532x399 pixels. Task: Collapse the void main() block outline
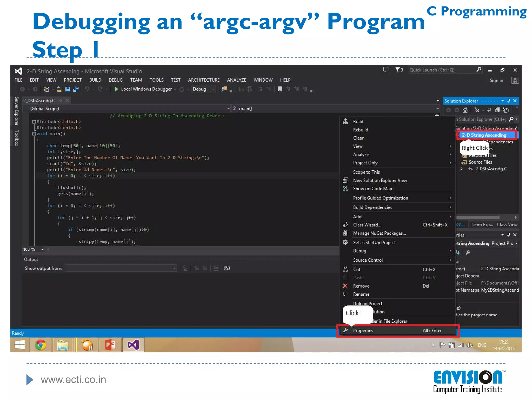click(x=34, y=134)
